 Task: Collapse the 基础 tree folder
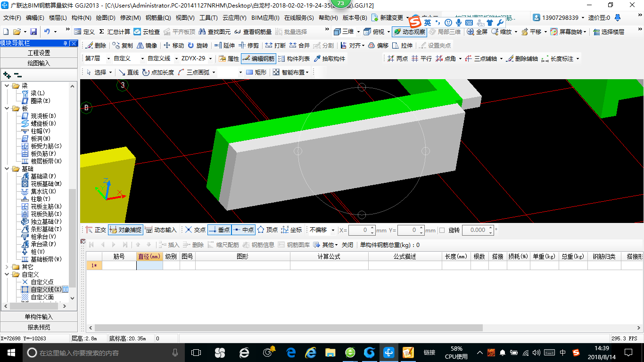click(x=7, y=169)
